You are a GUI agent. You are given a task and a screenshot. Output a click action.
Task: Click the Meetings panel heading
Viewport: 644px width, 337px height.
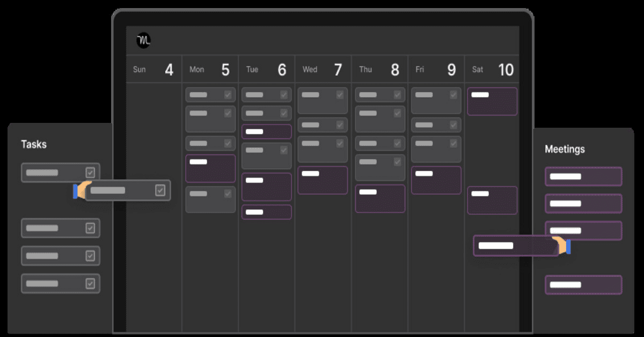565,149
